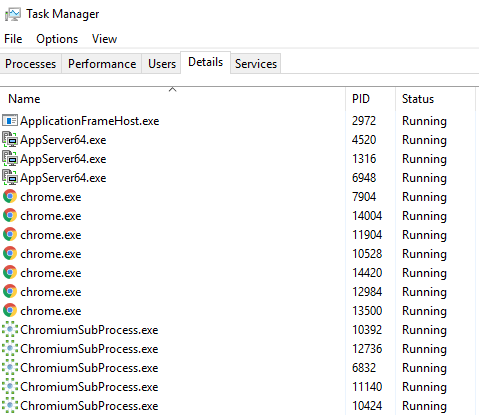
Task: Click the AppServer64.exe icon with PID 6948
Action: pyautogui.click(x=10, y=177)
